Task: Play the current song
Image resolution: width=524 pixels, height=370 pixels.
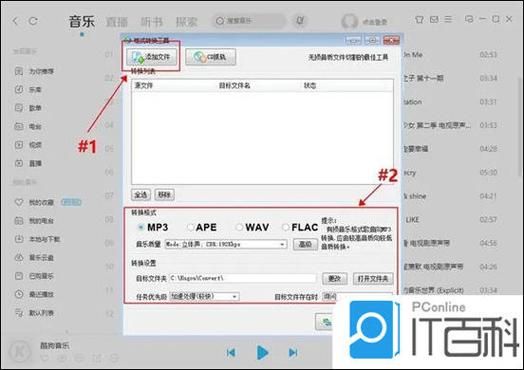Action: point(262,352)
